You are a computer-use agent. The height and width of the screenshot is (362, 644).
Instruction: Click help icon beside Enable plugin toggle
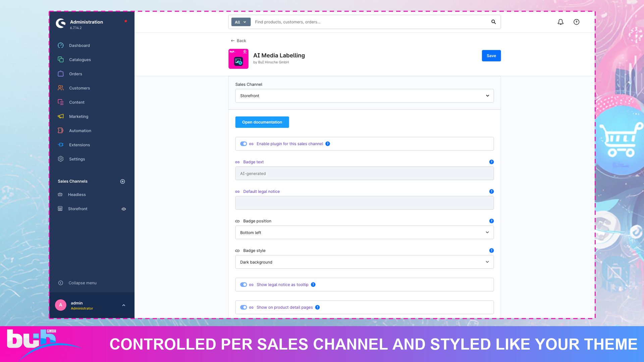coord(328,144)
